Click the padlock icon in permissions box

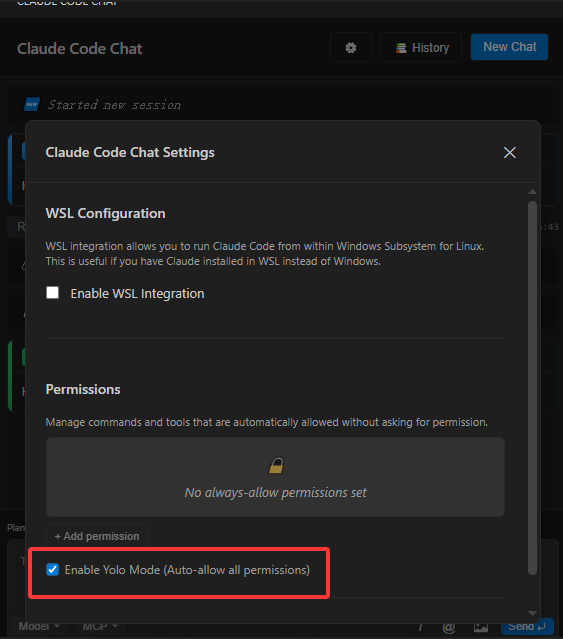click(x=276, y=465)
